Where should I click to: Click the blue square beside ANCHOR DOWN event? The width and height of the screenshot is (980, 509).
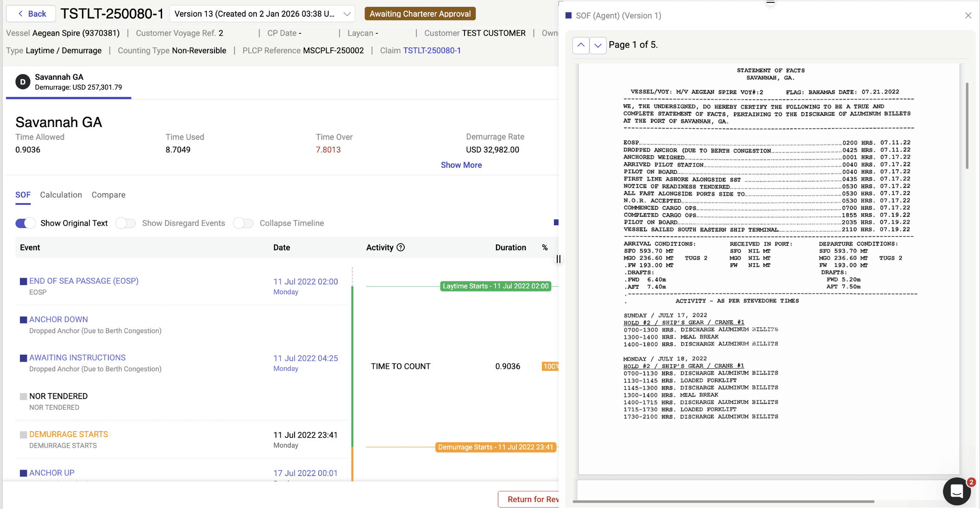(23, 320)
